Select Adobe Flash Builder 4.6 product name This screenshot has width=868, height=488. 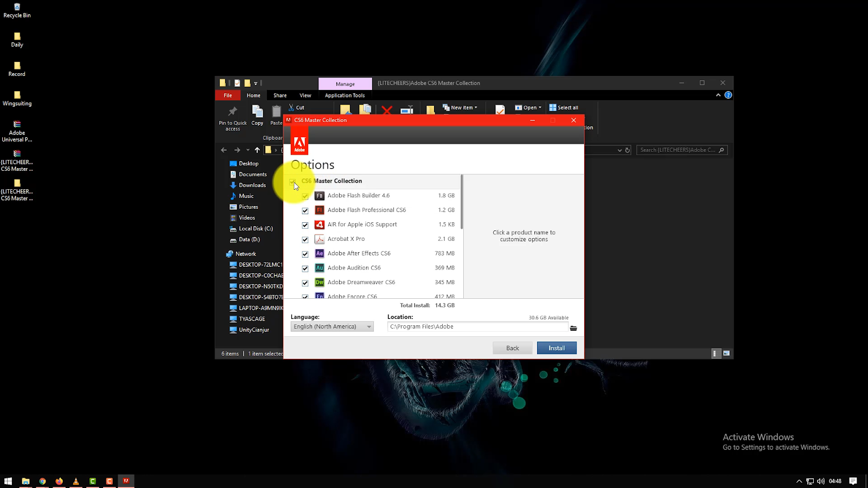click(359, 196)
